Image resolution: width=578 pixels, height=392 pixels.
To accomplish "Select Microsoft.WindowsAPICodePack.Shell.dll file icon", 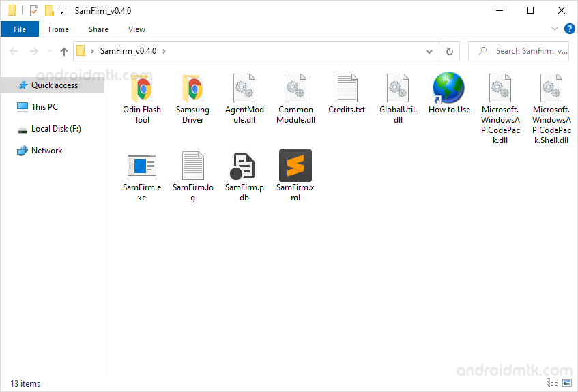I will [551, 88].
